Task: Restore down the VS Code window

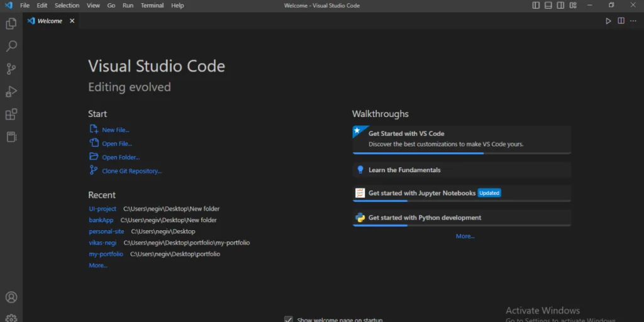Action: [x=611, y=5]
